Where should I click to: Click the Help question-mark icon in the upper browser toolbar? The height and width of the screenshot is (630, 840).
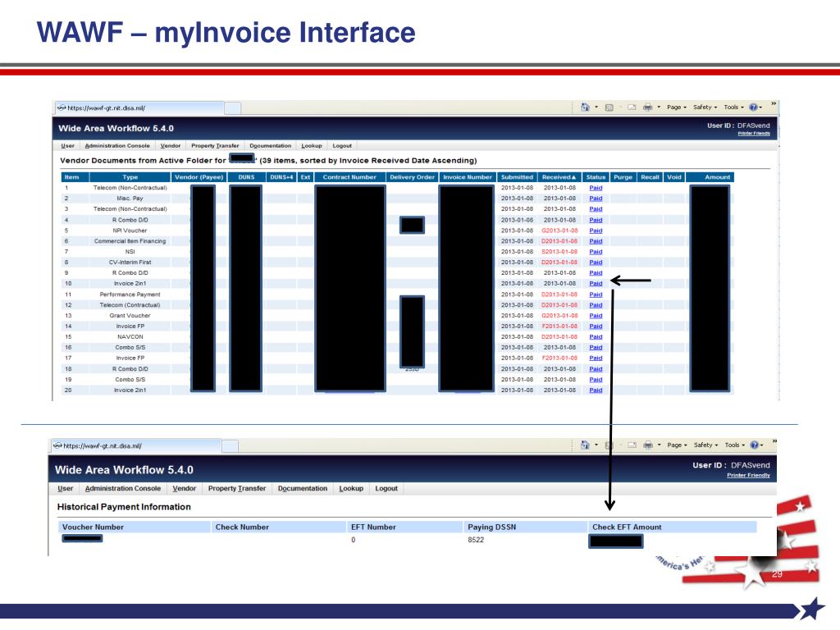[753, 107]
